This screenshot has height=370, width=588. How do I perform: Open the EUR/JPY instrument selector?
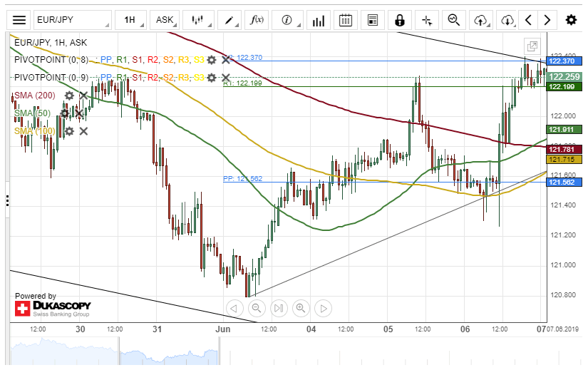pyautogui.click(x=73, y=20)
